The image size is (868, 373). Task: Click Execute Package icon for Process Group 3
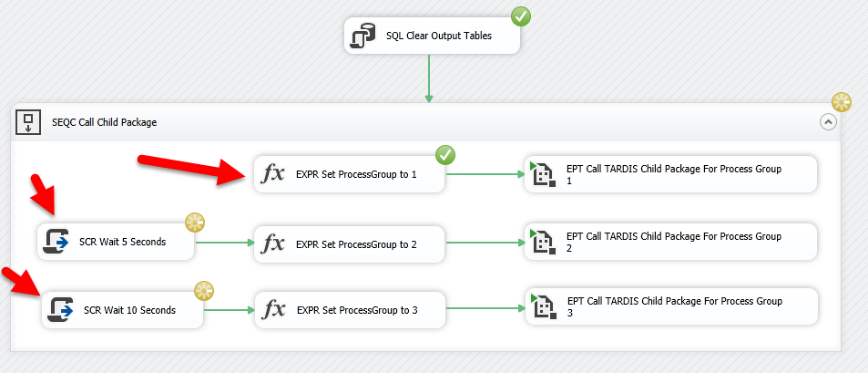(543, 306)
